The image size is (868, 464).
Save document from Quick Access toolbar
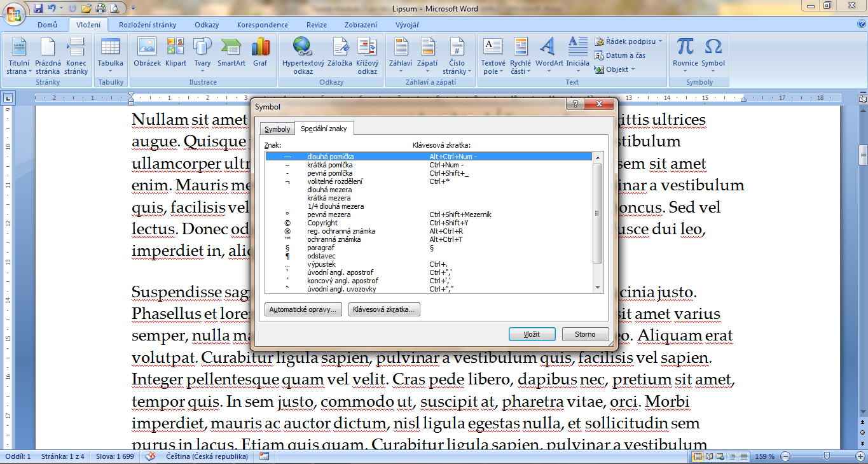38,8
